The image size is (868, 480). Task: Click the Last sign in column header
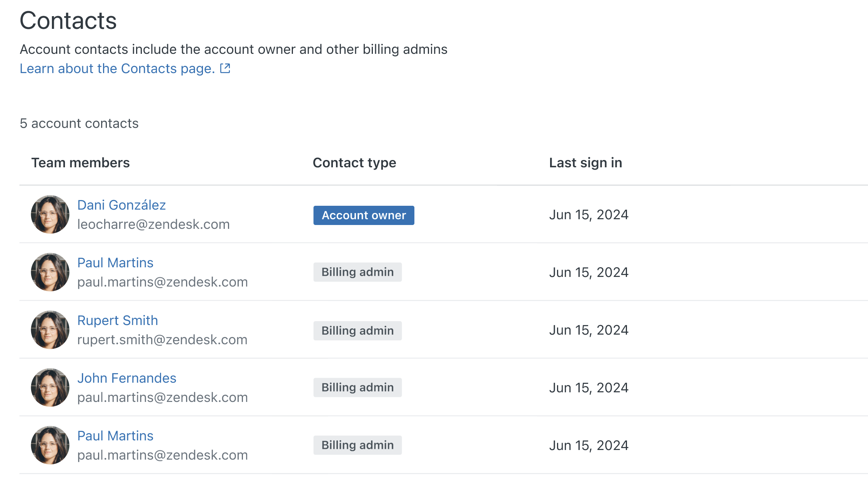[585, 163]
